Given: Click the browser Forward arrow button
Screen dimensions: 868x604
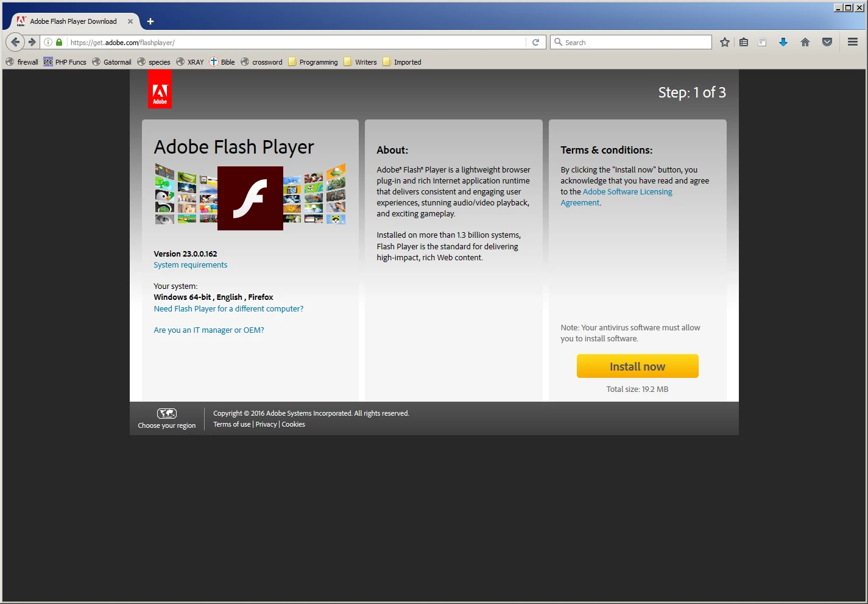Looking at the screenshot, I should (x=32, y=42).
